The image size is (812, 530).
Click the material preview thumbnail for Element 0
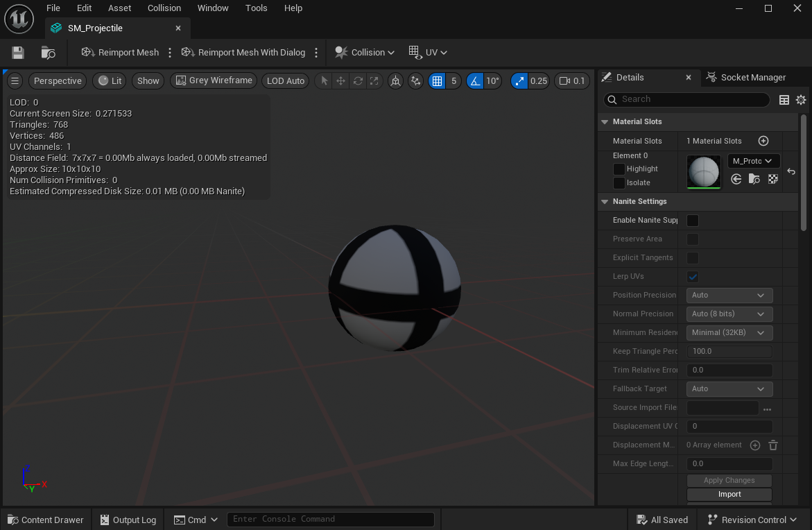tap(703, 171)
